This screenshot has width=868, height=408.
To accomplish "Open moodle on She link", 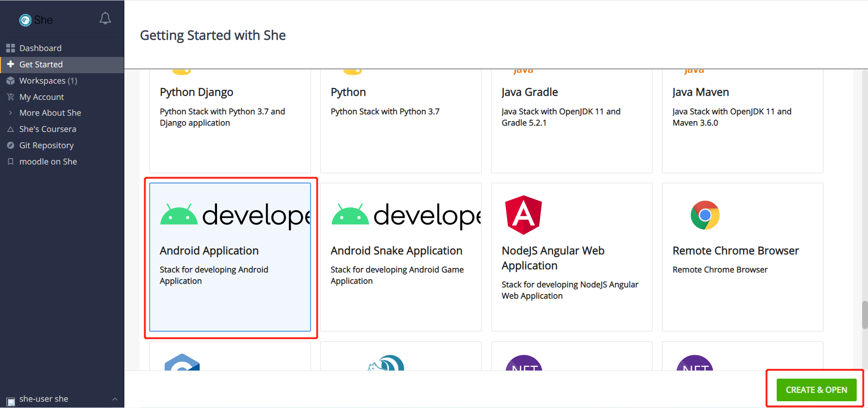I will click(x=62, y=161).
